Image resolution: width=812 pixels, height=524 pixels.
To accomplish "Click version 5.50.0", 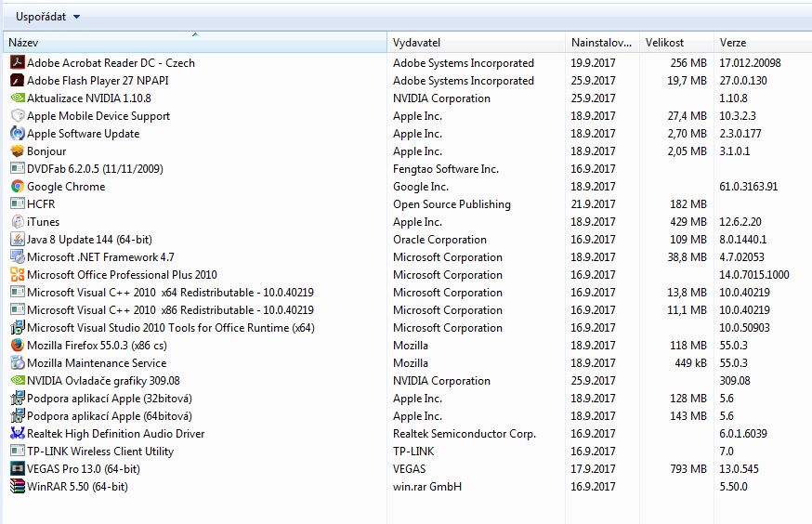I will (733, 486).
